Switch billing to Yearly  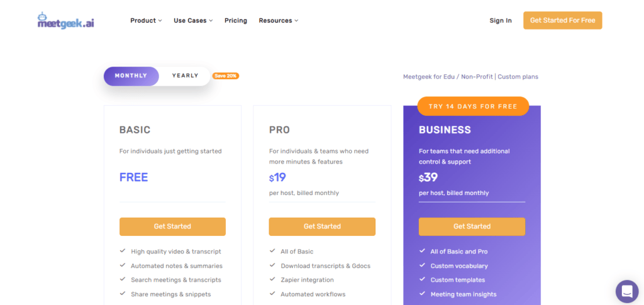(185, 76)
